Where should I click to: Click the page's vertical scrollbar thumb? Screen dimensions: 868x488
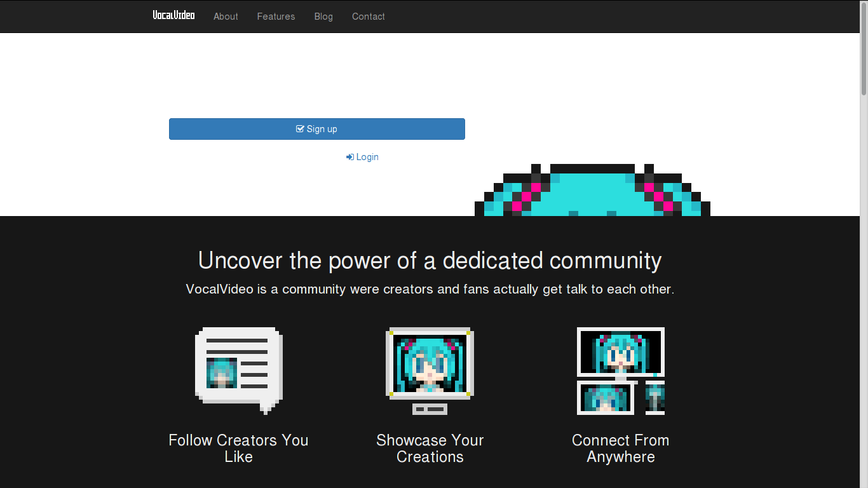pos(864,48)
